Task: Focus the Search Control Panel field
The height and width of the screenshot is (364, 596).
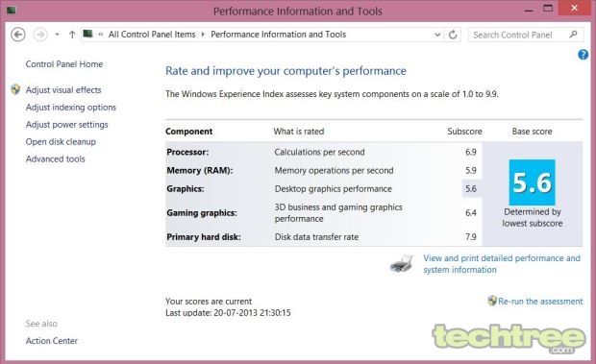Action: (x=520, y=35)
